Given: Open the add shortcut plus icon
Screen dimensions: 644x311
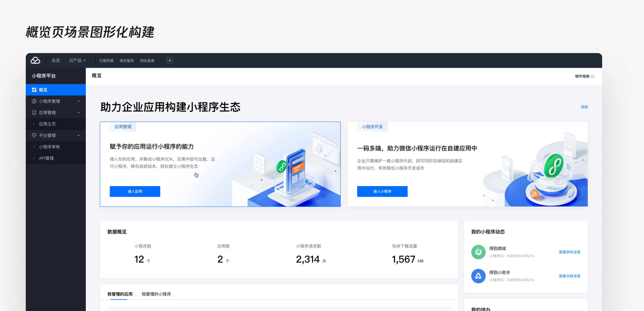Looking at the screenshot, I should coord(170,60).
